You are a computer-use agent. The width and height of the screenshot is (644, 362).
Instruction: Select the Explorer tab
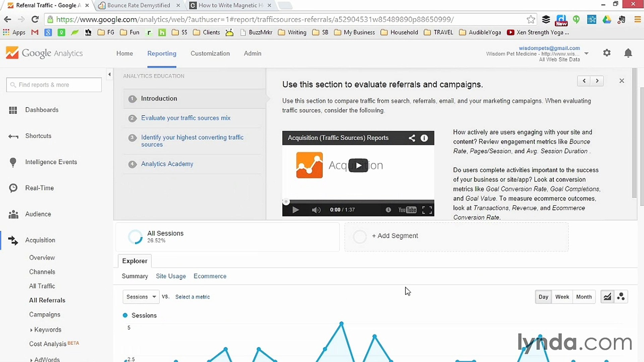135,261
